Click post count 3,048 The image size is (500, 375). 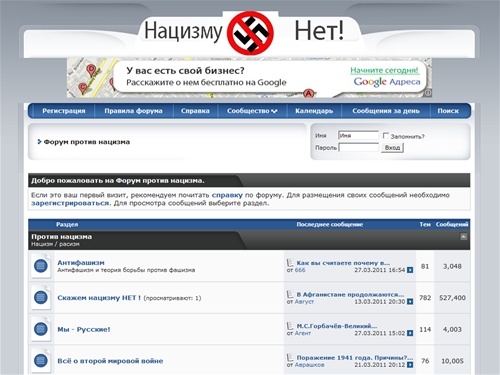click(x=452, y=266)
